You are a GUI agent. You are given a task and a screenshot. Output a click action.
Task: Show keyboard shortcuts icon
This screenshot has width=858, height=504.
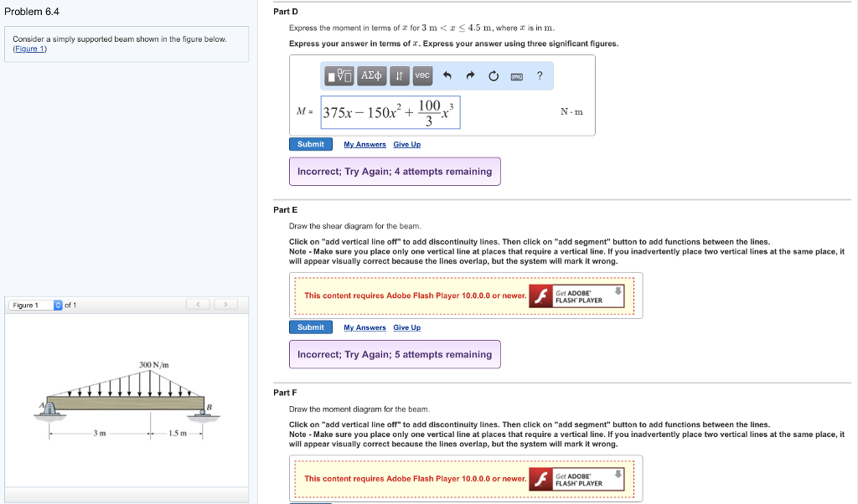click(516, 76)
